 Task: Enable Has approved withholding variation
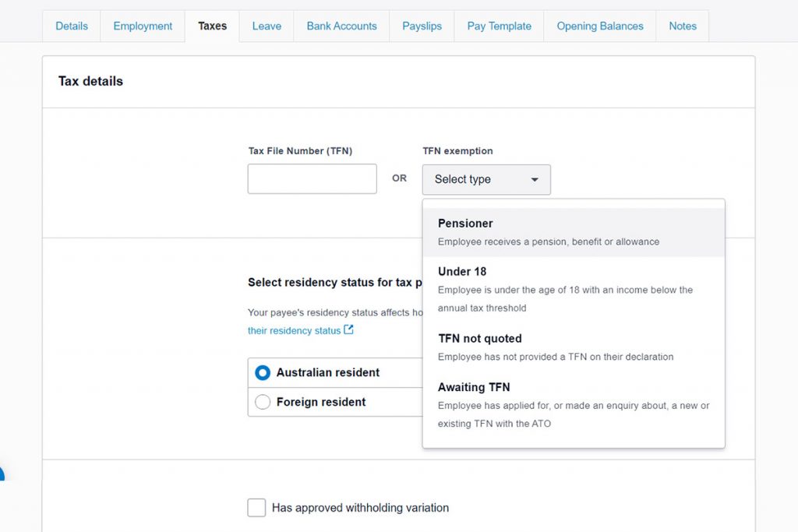point(257,507)
